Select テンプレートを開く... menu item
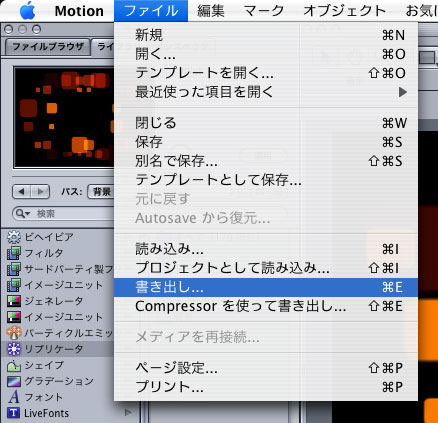Viewport: 438px width, 423px height. (x=266, y=73)
